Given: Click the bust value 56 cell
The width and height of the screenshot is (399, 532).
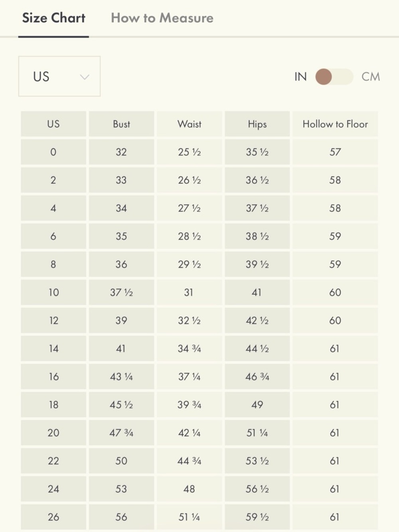Looking at the screenshot, I should (121, 517).
